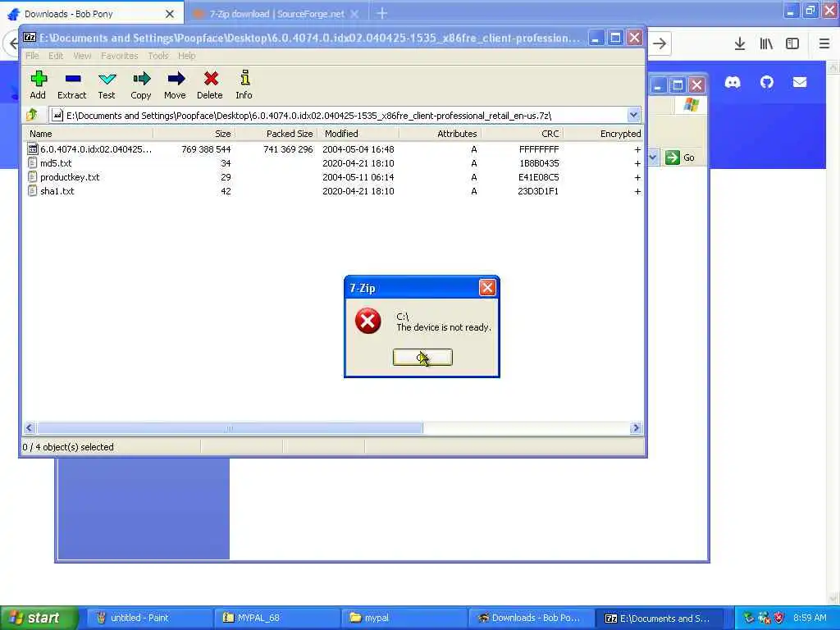840x630 pixels.
Task: Choose the Move toolbar icon
Action: pyautogui.click(x=176, y=84)
